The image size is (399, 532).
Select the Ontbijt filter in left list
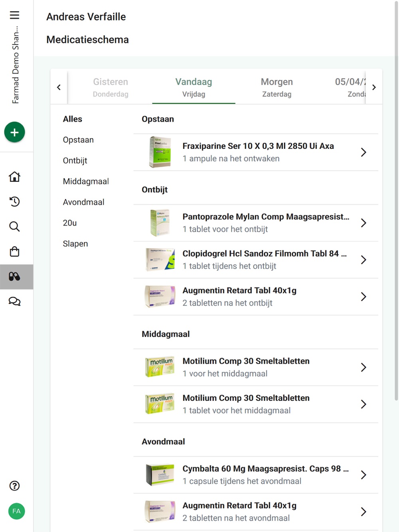click(75, 161)
